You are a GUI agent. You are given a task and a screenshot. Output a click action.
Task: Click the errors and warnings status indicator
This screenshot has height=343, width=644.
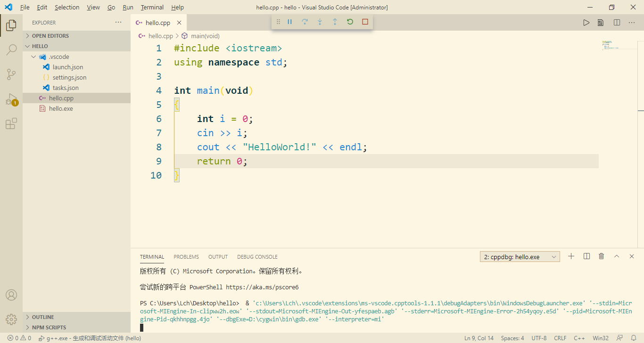click(19, 338)
